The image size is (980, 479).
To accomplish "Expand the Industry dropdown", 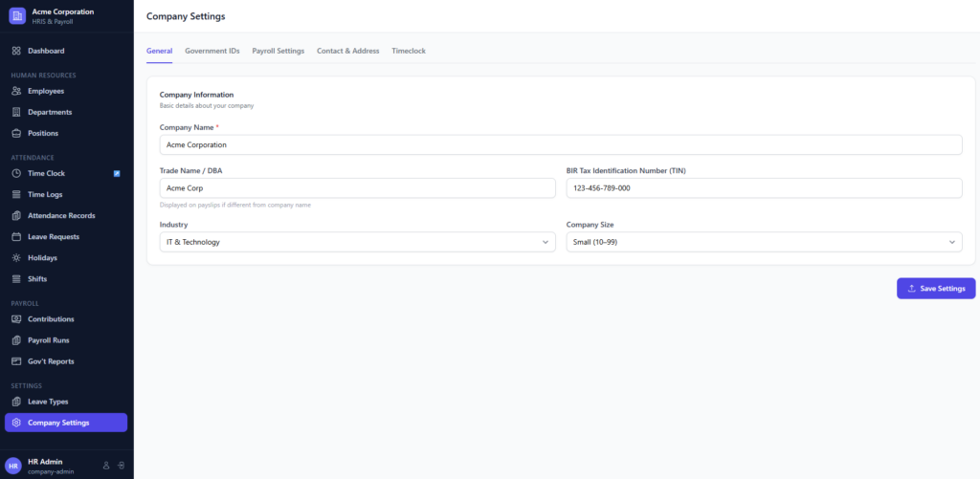I will [x=357, y=242].
